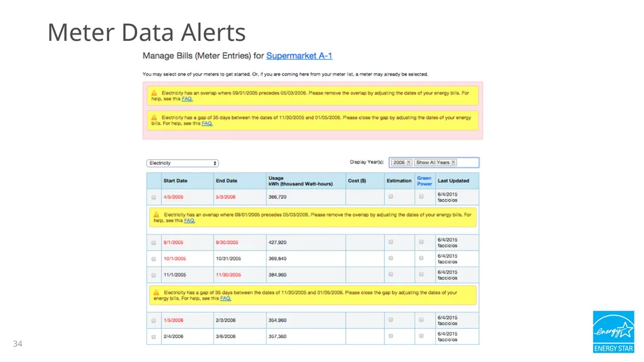Toggle Green Power checkbox for 11/1/2005 row
Viewport: 644px width, 362px height.
click(x=421, y=274)
